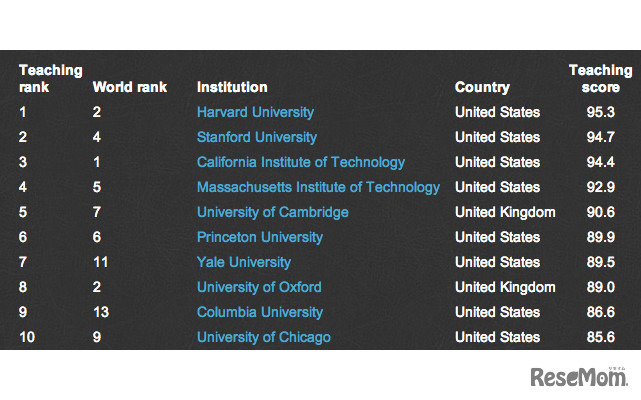The width and height of the screenshot is (641, 400).
Task: Open the Yale University link
Action: tap(244, 262)
